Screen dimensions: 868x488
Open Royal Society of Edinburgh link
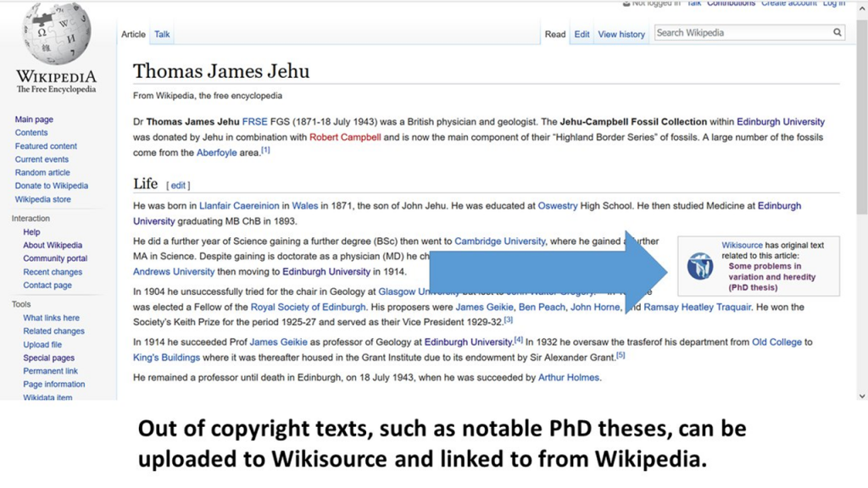(308, 307)
